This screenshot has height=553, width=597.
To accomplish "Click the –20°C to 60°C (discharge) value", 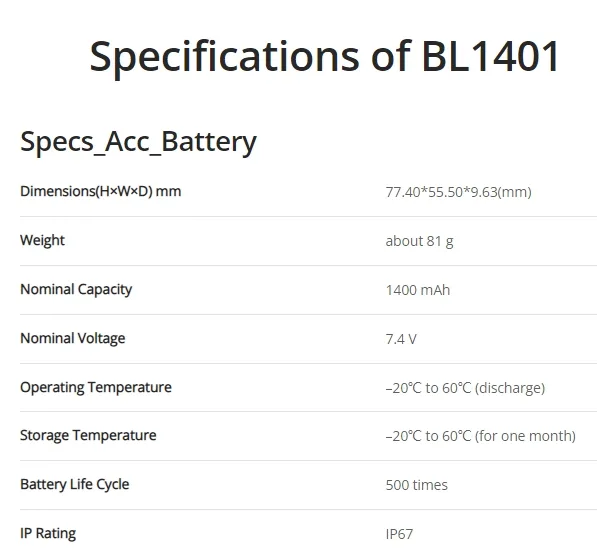I will pos(465,388).
